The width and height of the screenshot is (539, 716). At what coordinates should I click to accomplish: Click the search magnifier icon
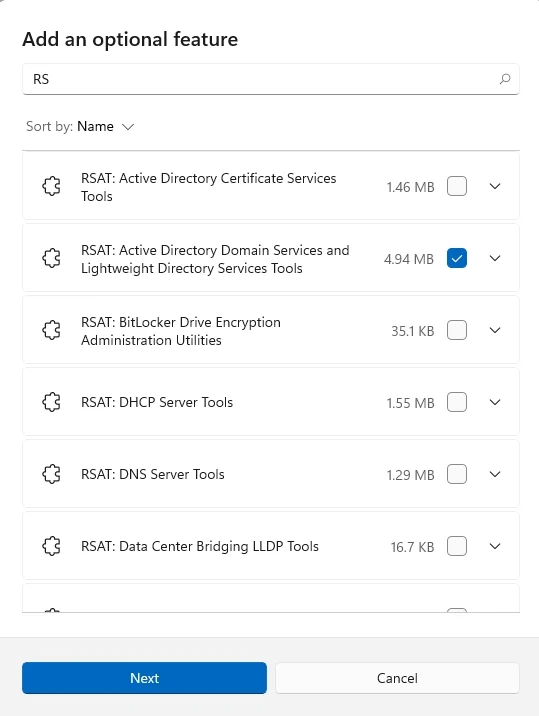click(505, 79)
